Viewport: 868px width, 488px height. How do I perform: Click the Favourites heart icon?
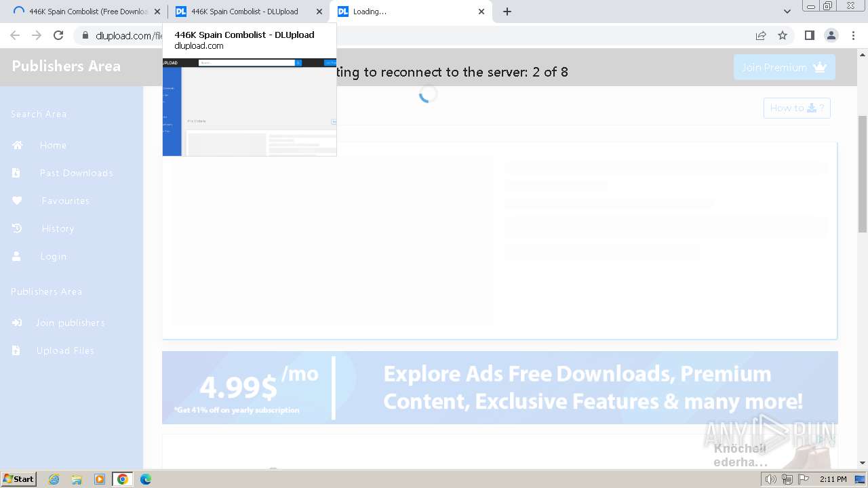pos(17,201)
